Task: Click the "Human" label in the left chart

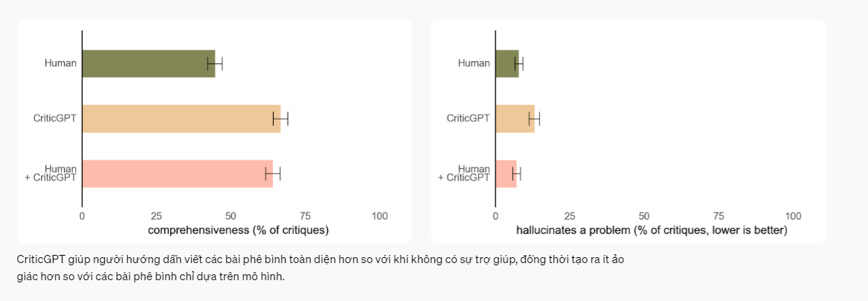Action: [x=60, y=63]
